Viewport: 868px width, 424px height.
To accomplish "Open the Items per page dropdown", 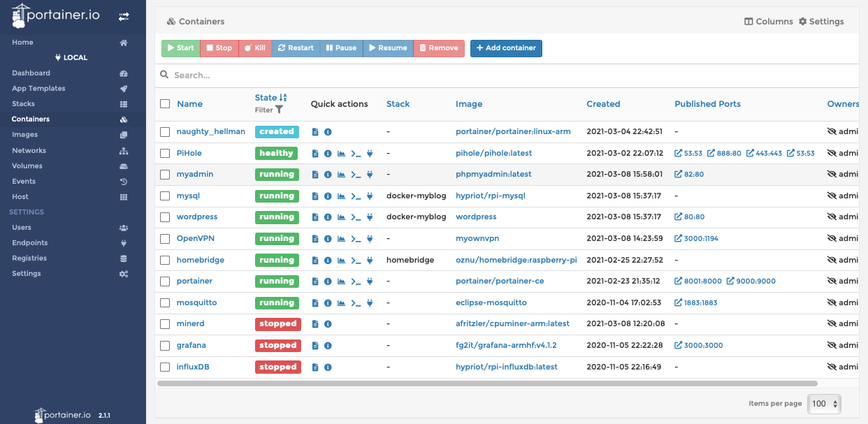I will point(824,404).
